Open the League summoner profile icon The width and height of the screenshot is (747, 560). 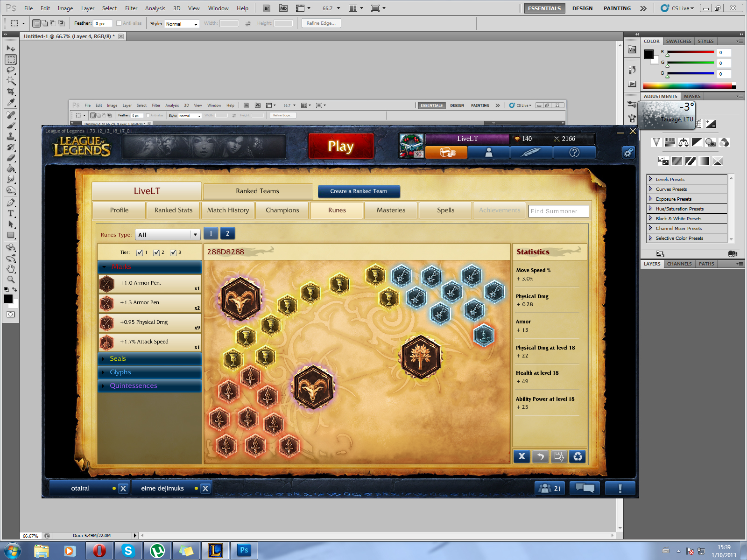(489, 152)
